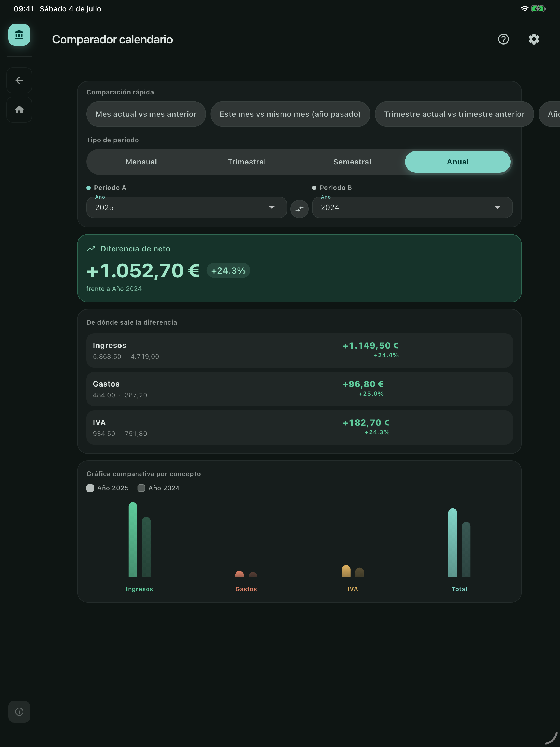Open the Ingresos breakdown row

(300, 350)
